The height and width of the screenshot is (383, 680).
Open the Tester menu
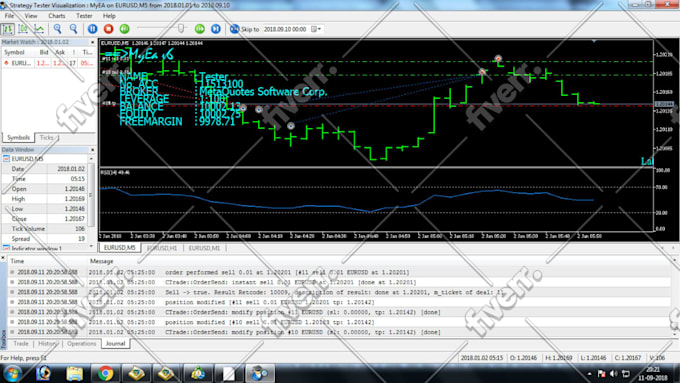click(84, 16)
